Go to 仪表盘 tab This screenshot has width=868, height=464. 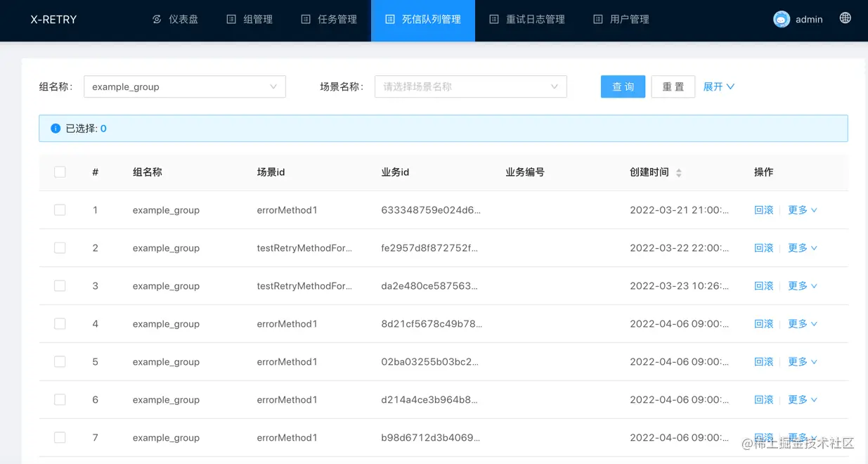pyautogui.click(x=175, y=20)
